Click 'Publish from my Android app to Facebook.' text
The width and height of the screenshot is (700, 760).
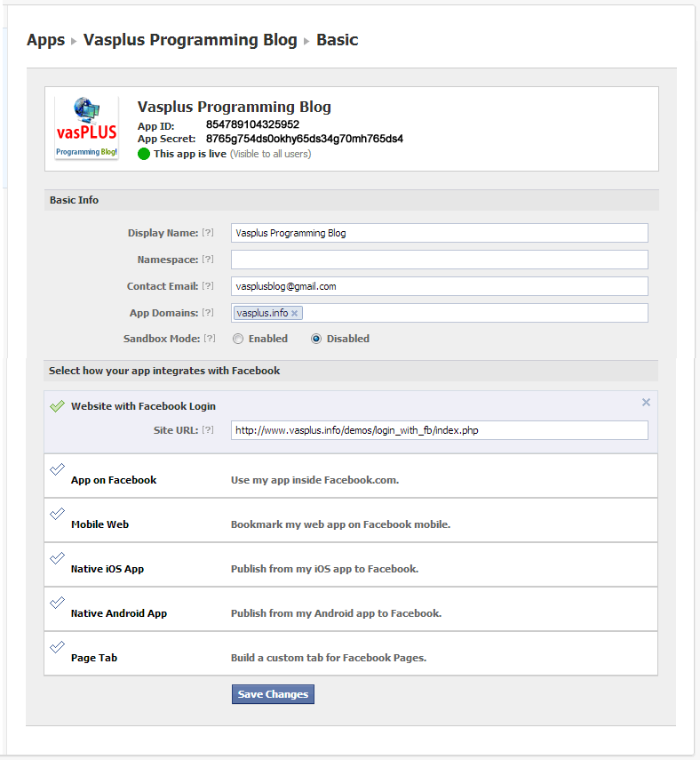click(336, 613)
